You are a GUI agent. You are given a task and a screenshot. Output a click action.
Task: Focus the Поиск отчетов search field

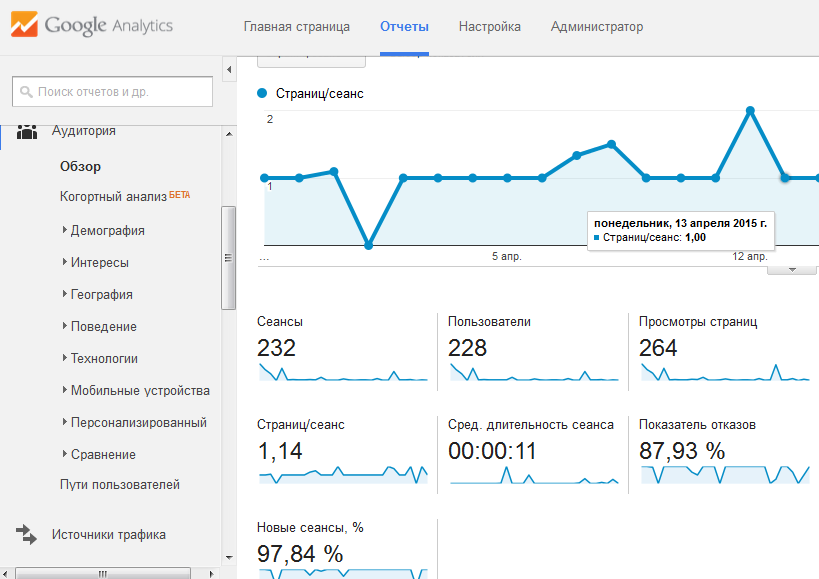[x=112, y=92]
